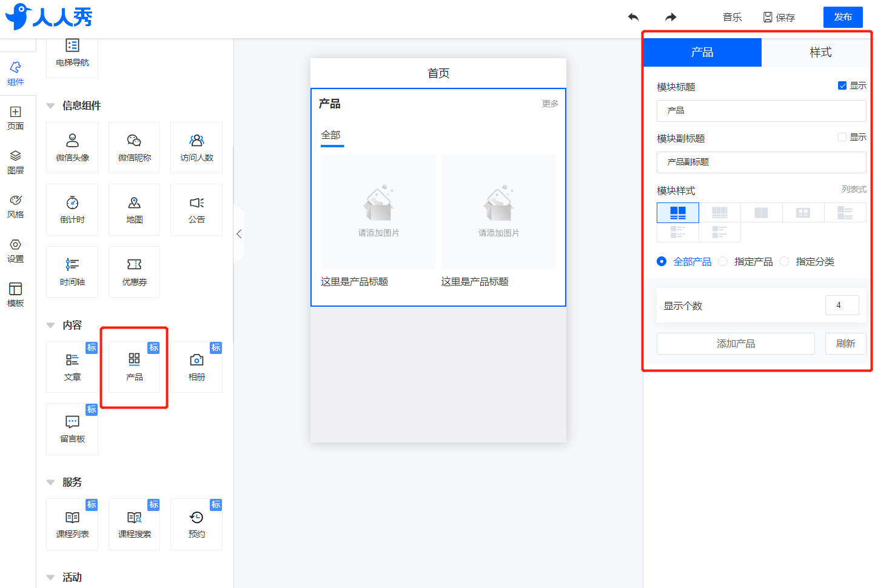Collapse the 内容 section
The height and width of the screenshot is (588, 875).
[x=51, y=326]
